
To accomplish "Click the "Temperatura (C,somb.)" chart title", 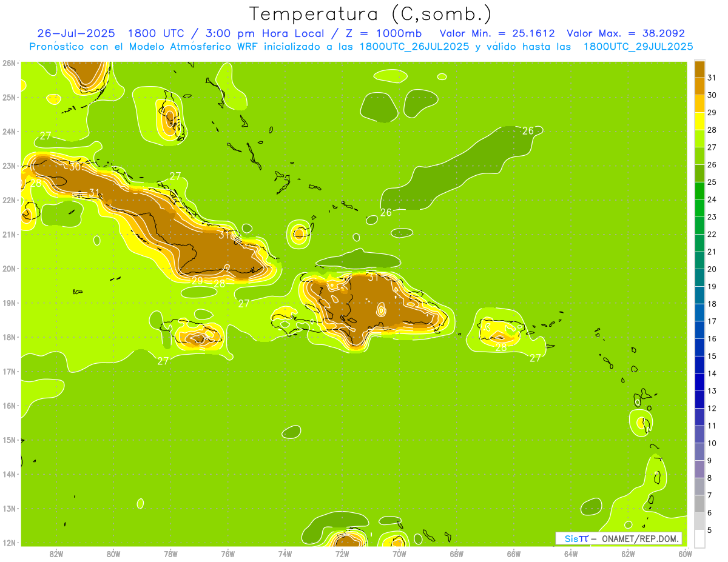I will [x=371, y=14].
